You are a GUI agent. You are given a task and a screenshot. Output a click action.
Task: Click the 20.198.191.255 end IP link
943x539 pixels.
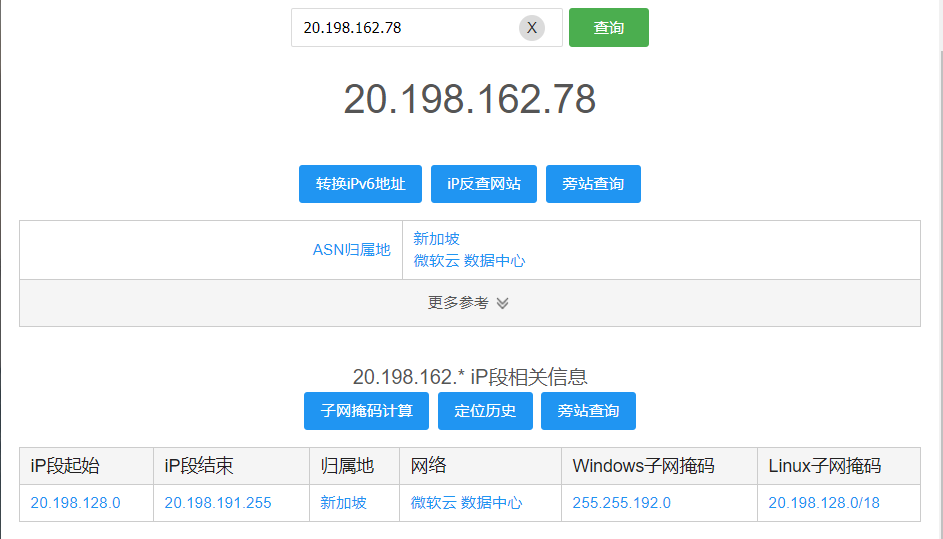coord(218,503)
